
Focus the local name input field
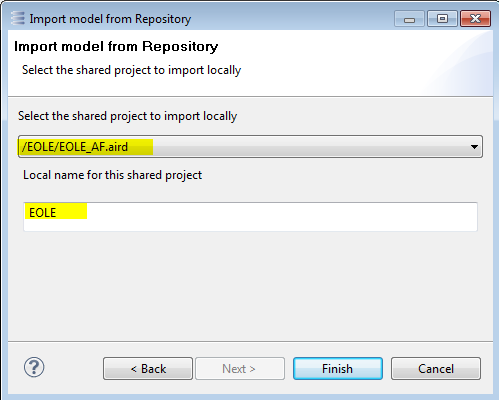pyautogui.click(x=250, y=217)
